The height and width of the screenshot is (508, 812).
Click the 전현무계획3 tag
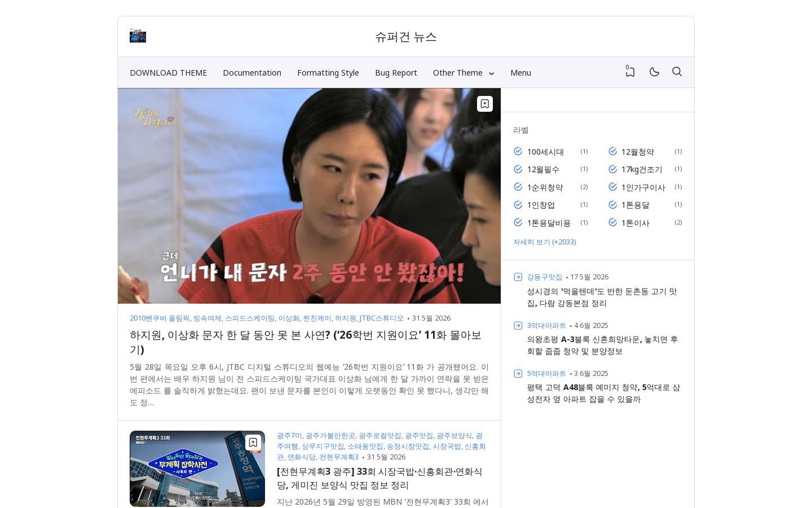pos(339,457)
